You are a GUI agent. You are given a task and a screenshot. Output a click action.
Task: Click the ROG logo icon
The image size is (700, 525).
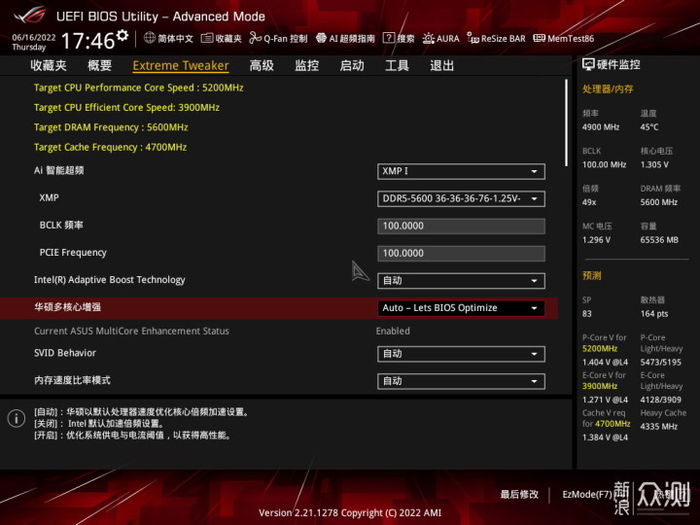(29, 15)
